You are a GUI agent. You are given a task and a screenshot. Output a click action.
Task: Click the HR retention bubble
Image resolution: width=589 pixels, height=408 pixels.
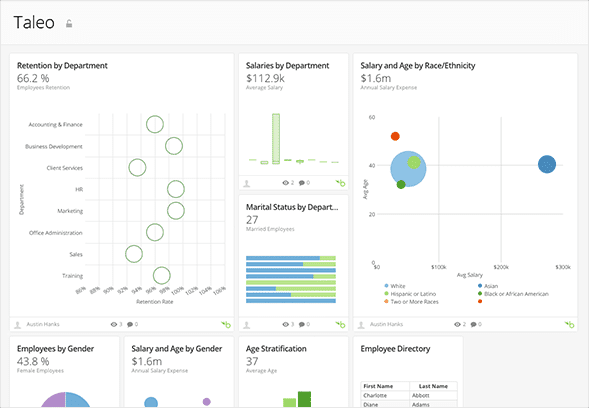point(175,189)
